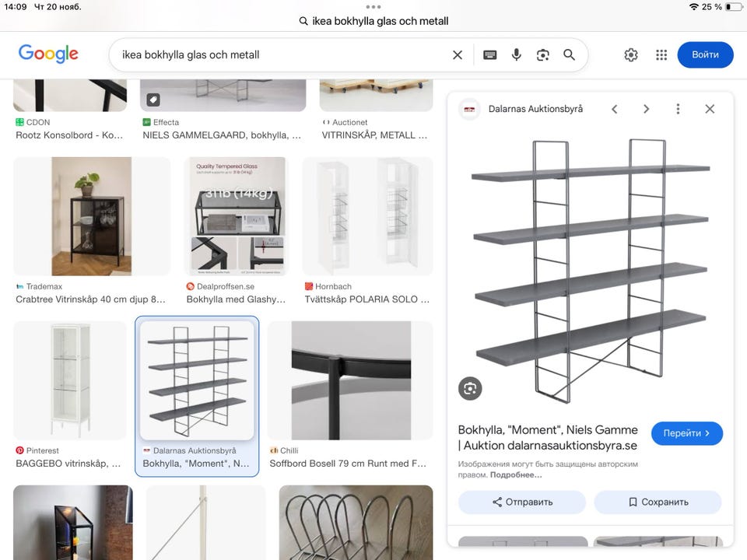The image size is (747, 560).
Task: Clear the search box with the X icon
Action: tap(458, 54)
